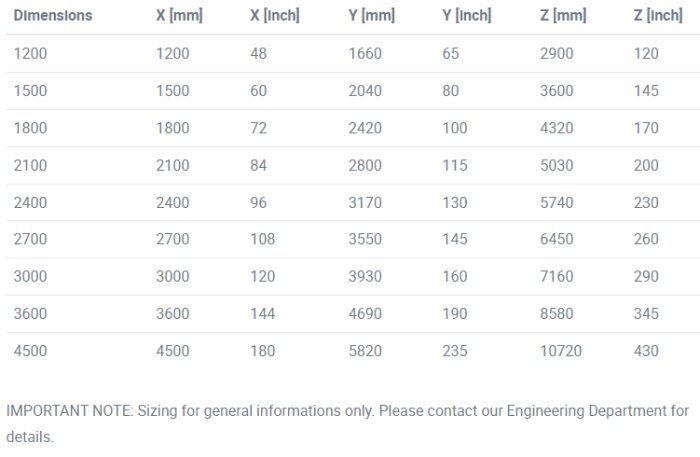Click the Dimensions column header
Image resolution: width=700 pixels, height=457 pixels.
pos(53,16)
